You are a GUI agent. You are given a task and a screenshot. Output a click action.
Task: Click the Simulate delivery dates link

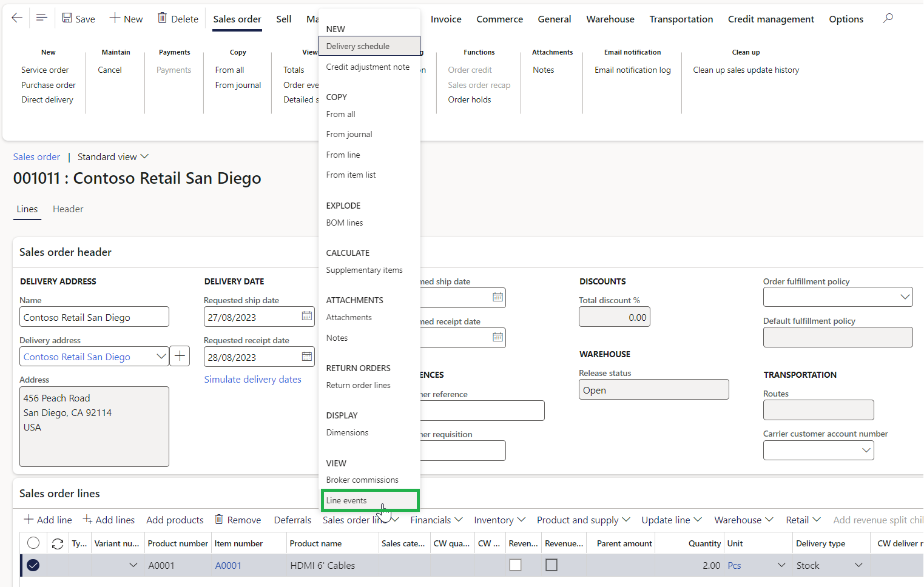click(x=252, y=379)
